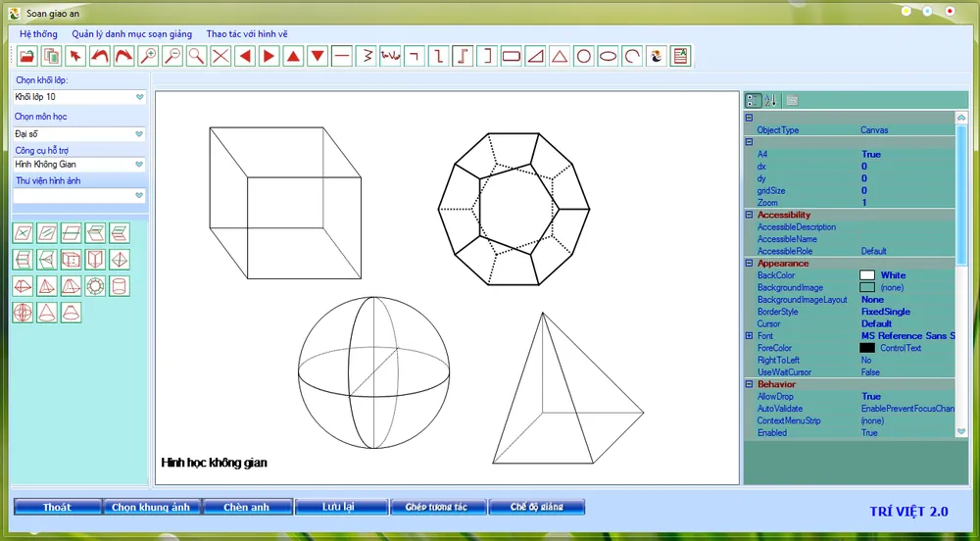980x541 pixels.
Task: Collapse the Appearance property section
Action: (750, 264)
